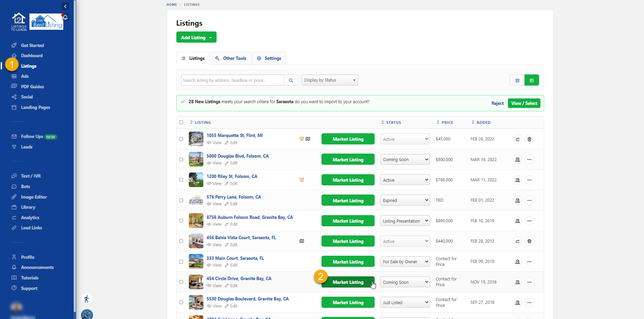
Task: Open the Display by Status dropdown
Action: coord(329,80)
